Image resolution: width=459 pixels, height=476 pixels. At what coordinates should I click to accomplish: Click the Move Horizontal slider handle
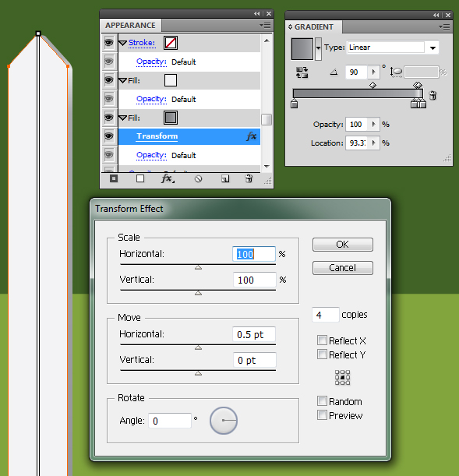tap(198, 347)
